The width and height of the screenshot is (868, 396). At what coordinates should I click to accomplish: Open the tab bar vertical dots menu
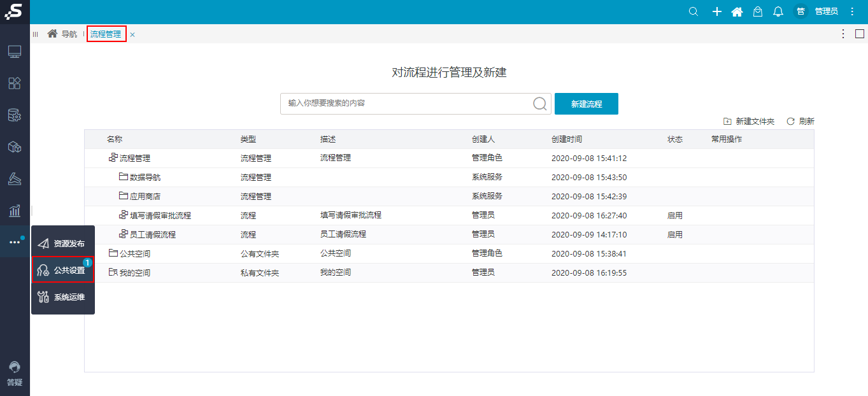[843, 34]
